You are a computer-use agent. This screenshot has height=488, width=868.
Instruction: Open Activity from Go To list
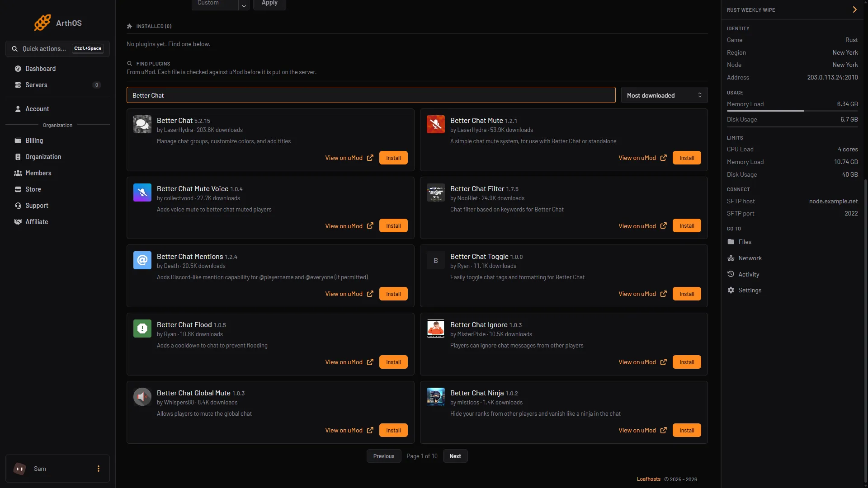click(x=743, y=274)
